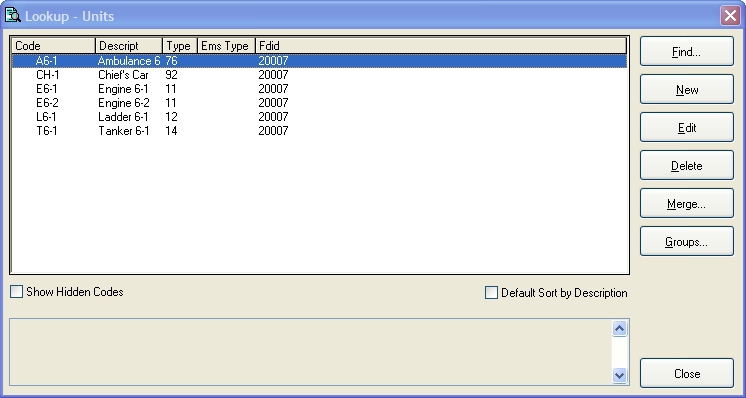Image resolution: width=746 pixels, height=398 pixels.
Task: Close the Lookup dialog with Close button
Action: click(687, 373)
